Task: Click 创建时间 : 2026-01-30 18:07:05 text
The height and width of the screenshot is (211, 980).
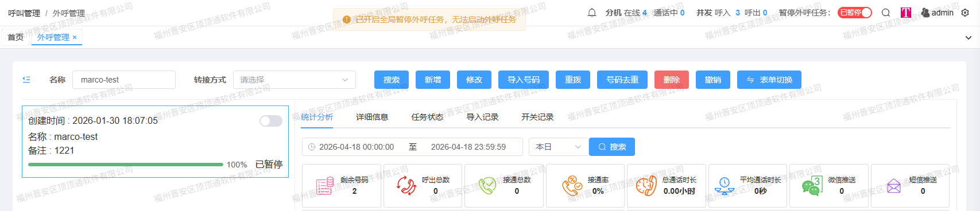Action: click(93, 121)
